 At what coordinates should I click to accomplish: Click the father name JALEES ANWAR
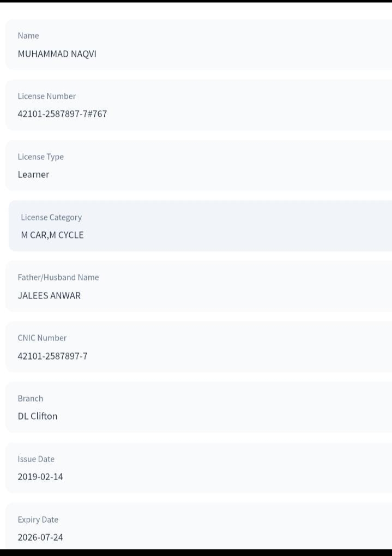(x=49, y=296)
